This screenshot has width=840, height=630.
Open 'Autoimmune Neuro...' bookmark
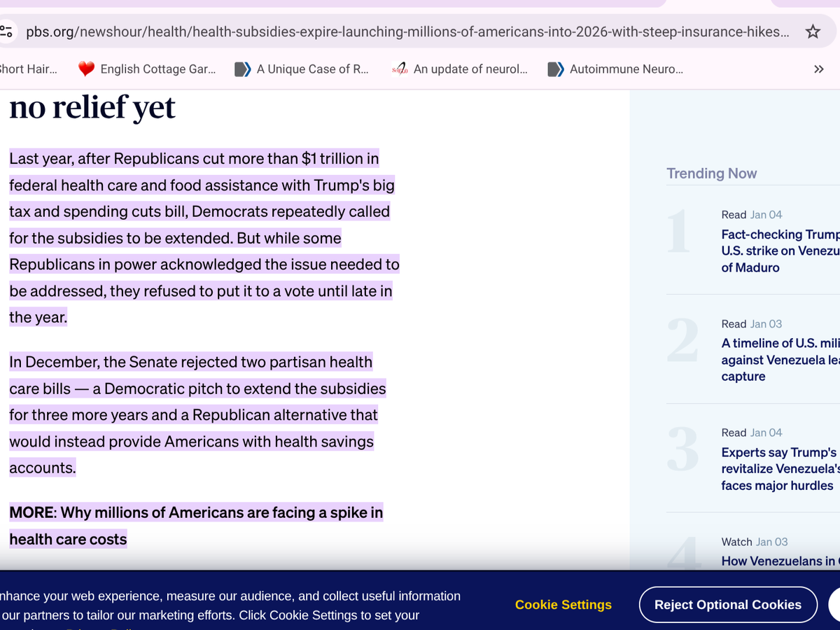[616, 69]
